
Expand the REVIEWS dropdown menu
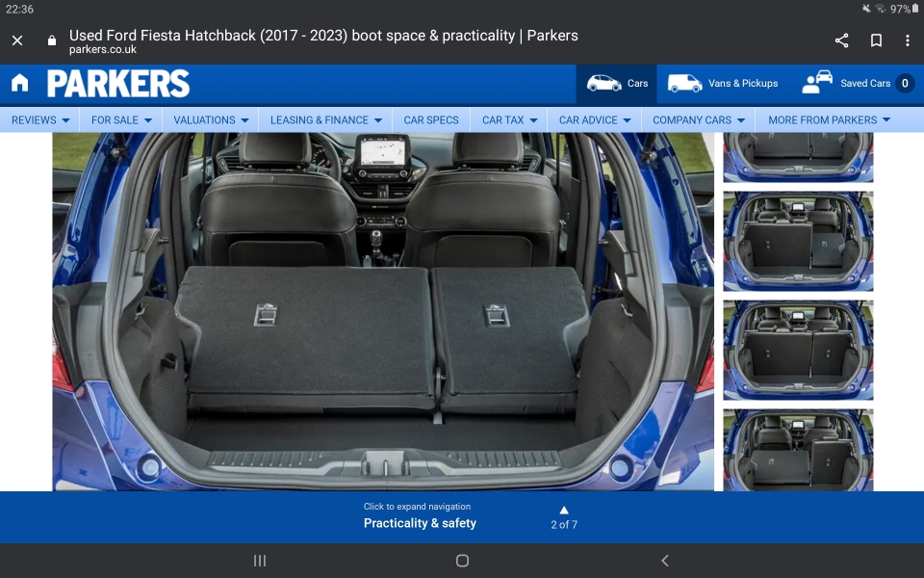pyautogui.click(x=40, y=119)
